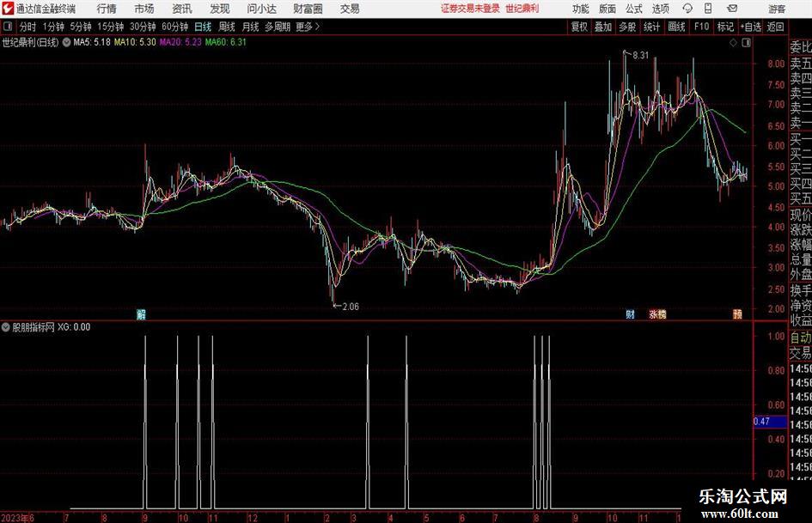
Task: Click the MA5: 5.18 value label
Action: tap(92, 42)
